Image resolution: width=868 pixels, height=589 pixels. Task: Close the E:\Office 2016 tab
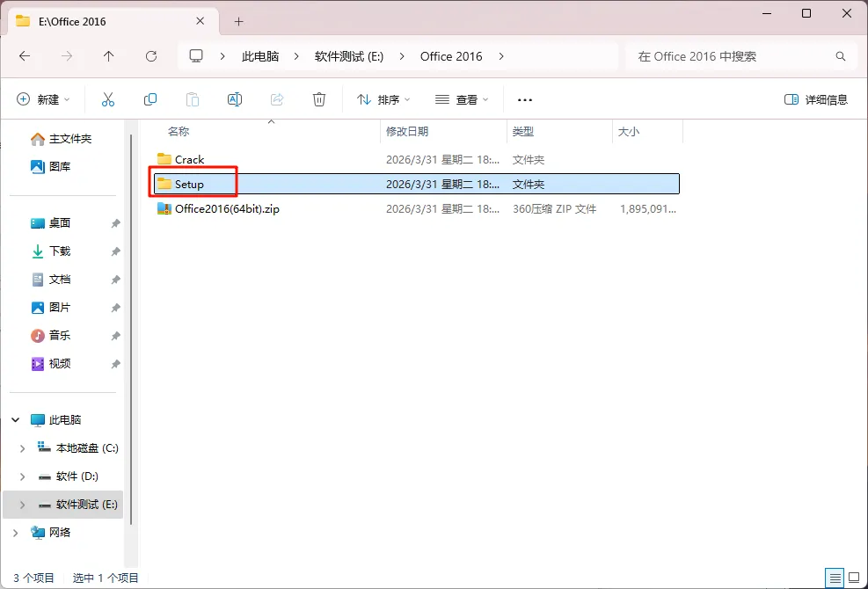pos(201,21)
